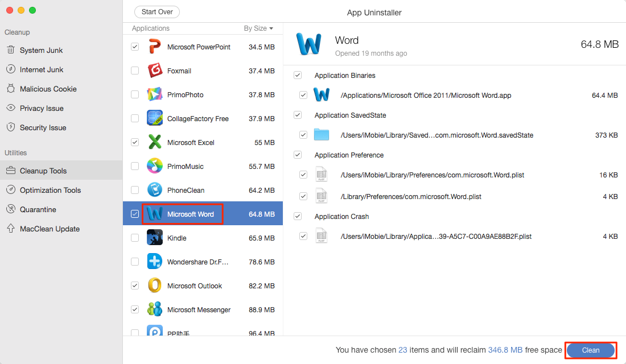Screen dimensions: 626x364
Task: Click the PrimoPhoto app icon
Action: pos(154,94)
